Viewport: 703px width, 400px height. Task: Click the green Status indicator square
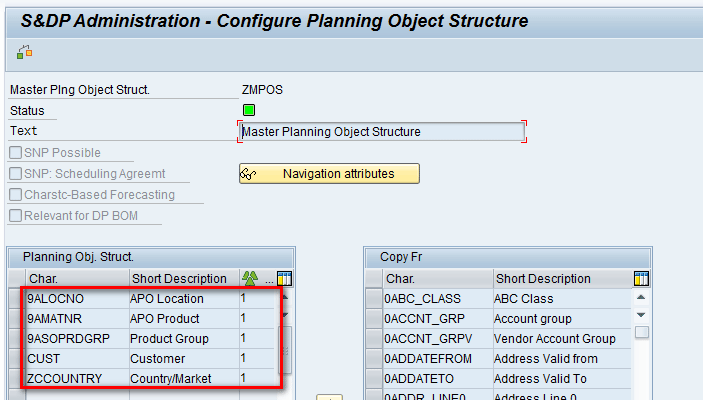(x=249, y=110)
